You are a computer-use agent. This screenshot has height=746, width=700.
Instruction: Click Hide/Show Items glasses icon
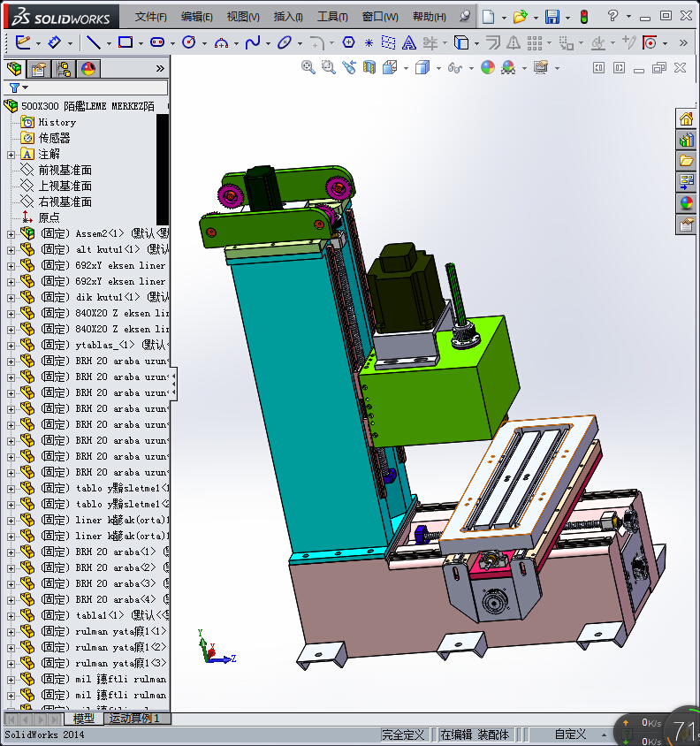pyautogui.click(x=455, y=68)
